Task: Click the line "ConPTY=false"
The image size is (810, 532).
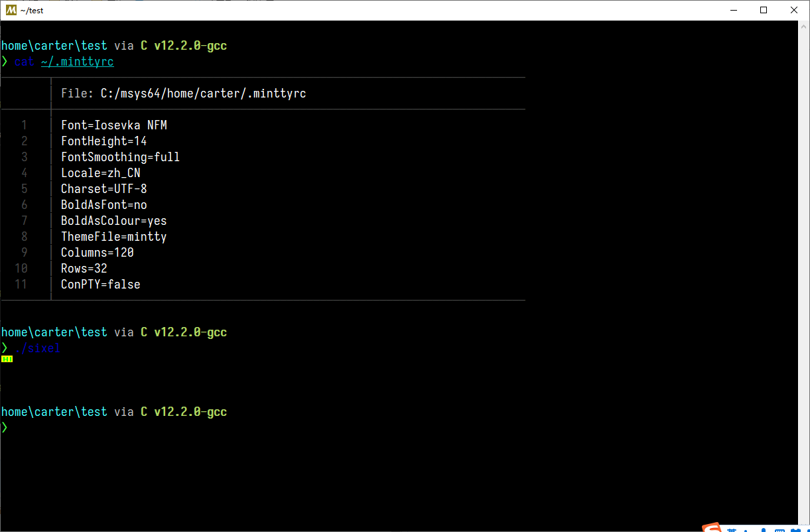Action: pyautogui.click(x=100, y=284)
